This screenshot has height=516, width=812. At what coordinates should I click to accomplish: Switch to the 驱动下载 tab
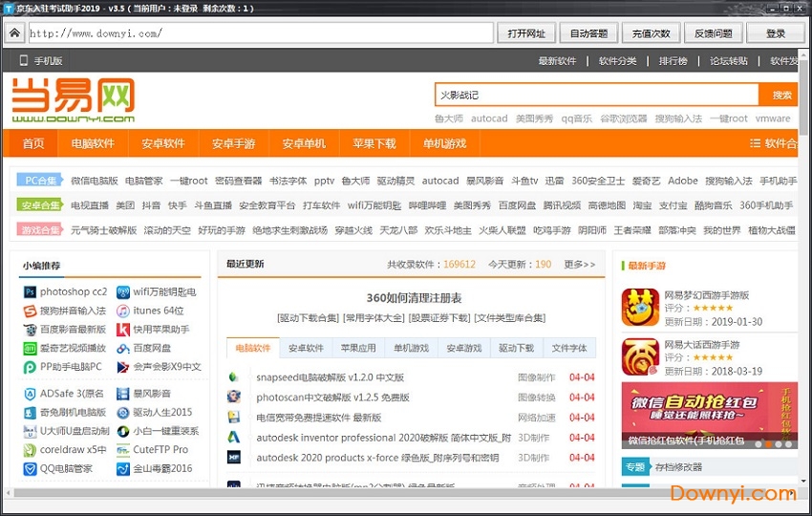coord(516,348)
